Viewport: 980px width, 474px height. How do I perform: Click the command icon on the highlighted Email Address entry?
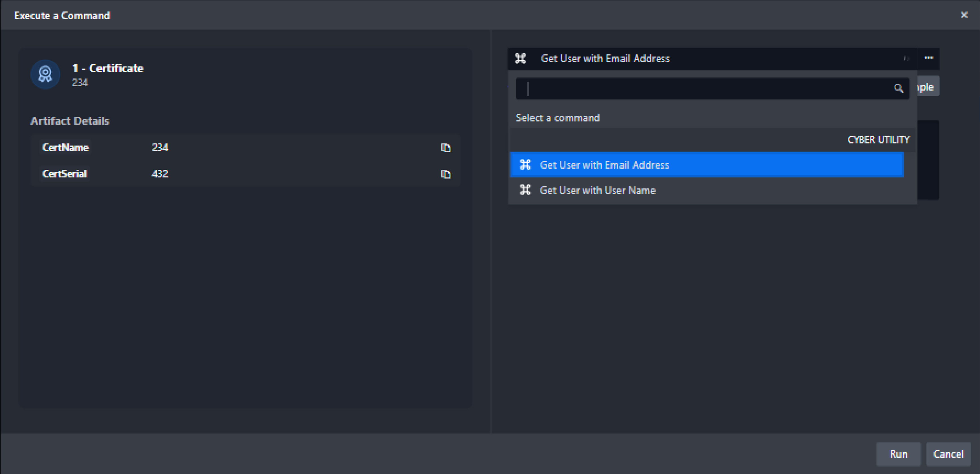click(x=525, y=164)
